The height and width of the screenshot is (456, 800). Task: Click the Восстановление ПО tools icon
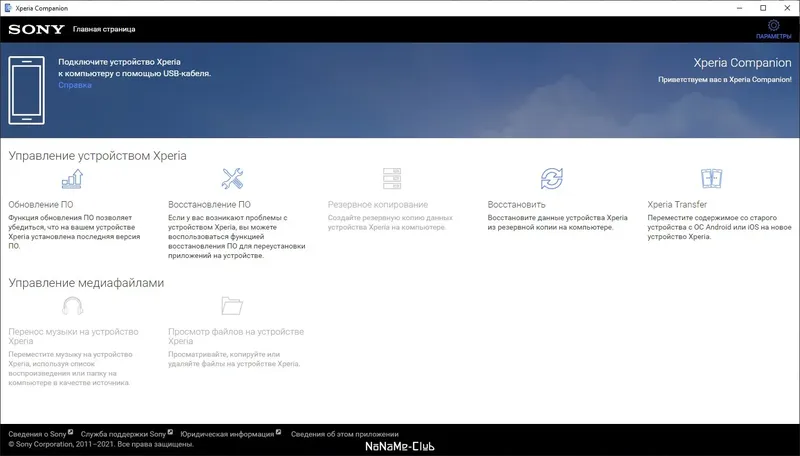232,179
